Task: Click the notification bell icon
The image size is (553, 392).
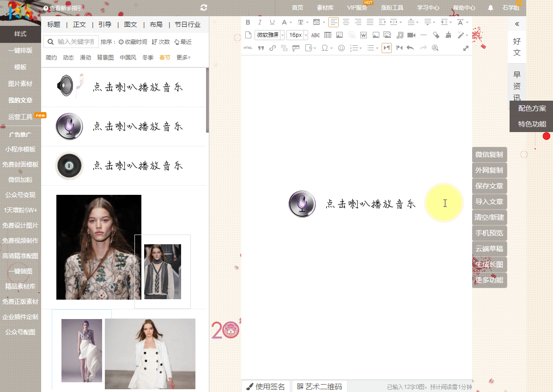Action: (491, 8)
